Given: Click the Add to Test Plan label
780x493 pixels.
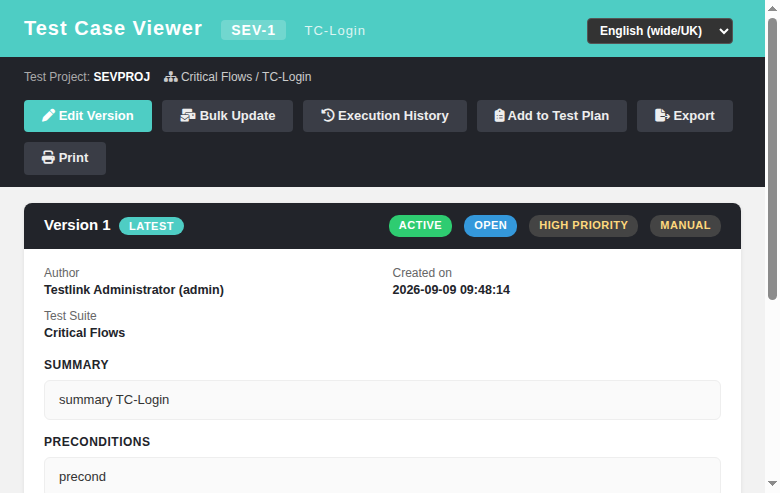Looking at the screenshot, I should pyautogui.click(x=558, y=116).
